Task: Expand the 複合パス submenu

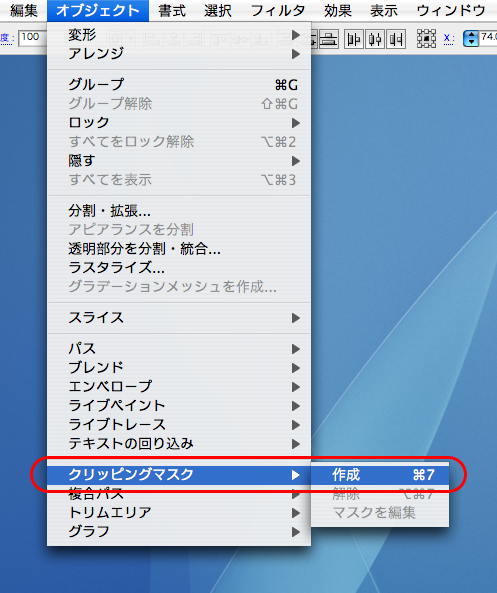Action: [179, 494]
